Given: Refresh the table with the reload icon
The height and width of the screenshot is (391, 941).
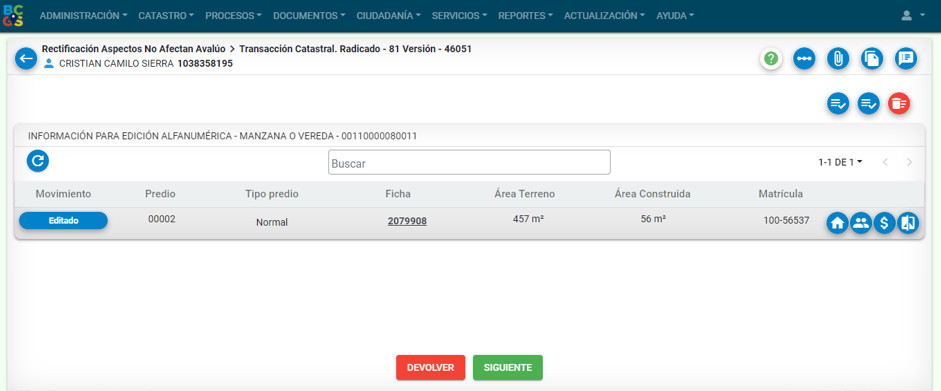Looking at the screenshot, I should [38, 161].
